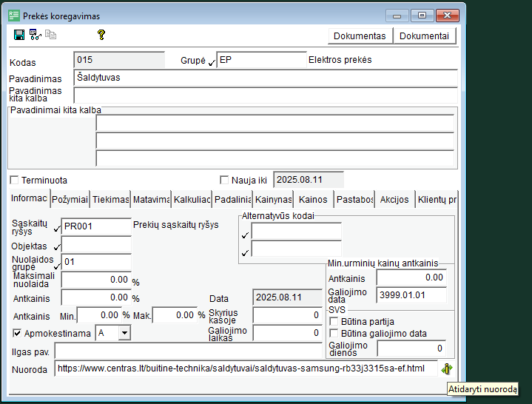Toggle the Nauja iki checkbox
532x404 pixels.
(x=225, y=180)
